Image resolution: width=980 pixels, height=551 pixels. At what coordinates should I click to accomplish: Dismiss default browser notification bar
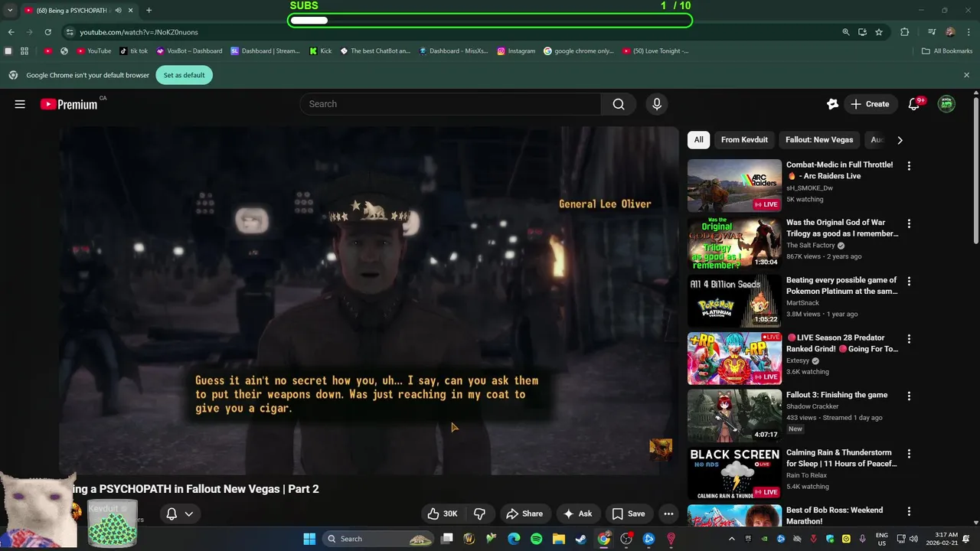tap(966, 75)
